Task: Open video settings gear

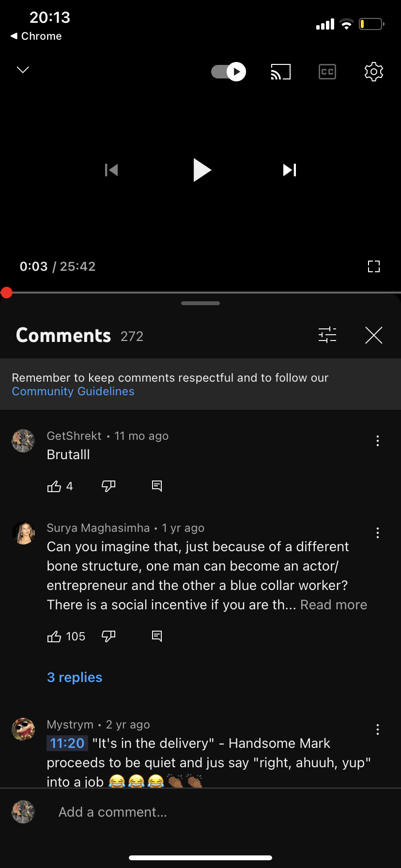Action: coord(374,72)
